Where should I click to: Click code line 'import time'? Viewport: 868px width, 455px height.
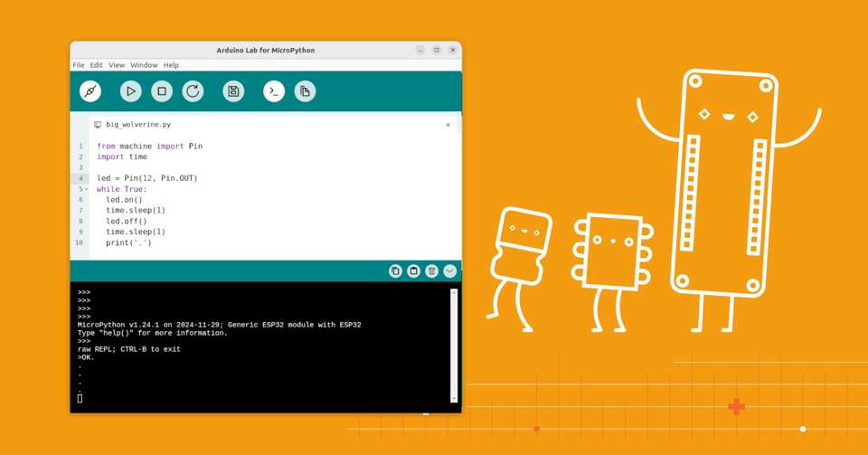(x=122, y=156)
